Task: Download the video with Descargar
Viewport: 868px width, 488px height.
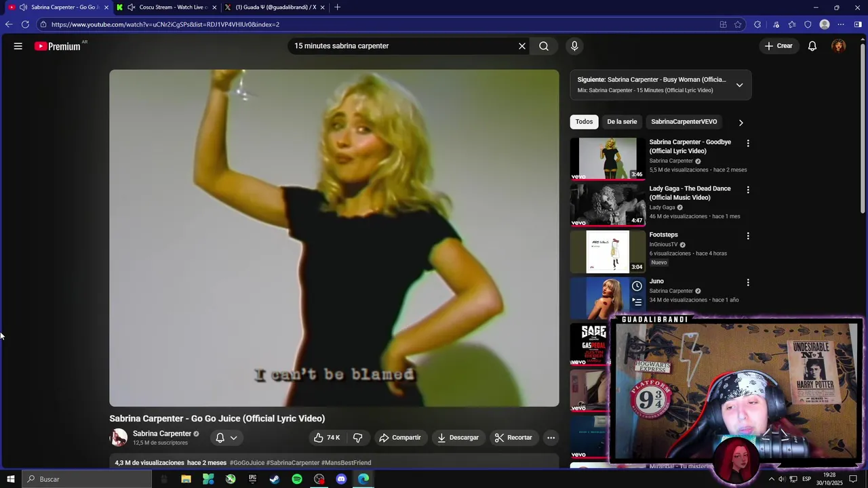Action: pyautogui.click(x=458, y=438)
